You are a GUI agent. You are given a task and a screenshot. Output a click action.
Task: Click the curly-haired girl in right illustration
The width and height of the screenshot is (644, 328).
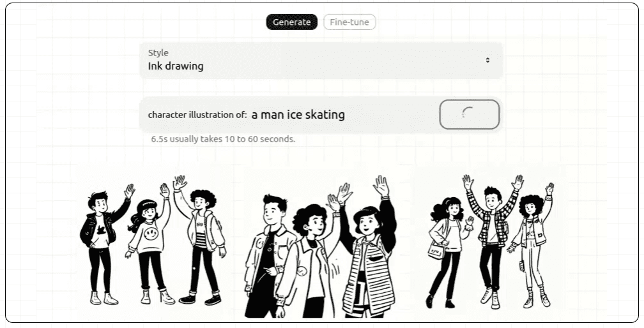tap(532, 242)
